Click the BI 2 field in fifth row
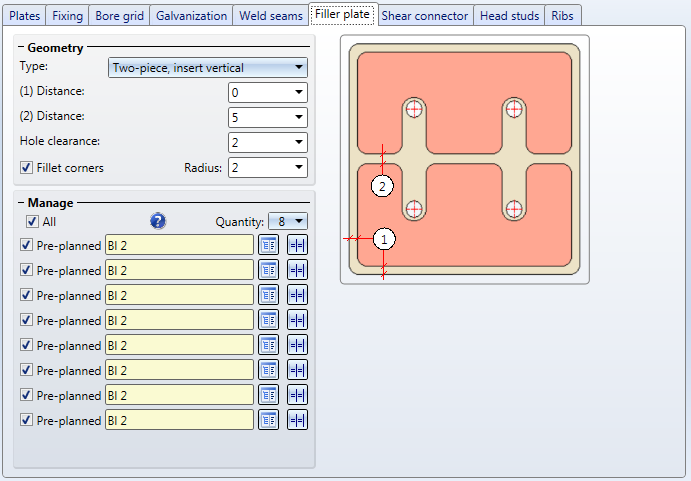Screen dimensions: 691x481 click(x=179, y=345)
